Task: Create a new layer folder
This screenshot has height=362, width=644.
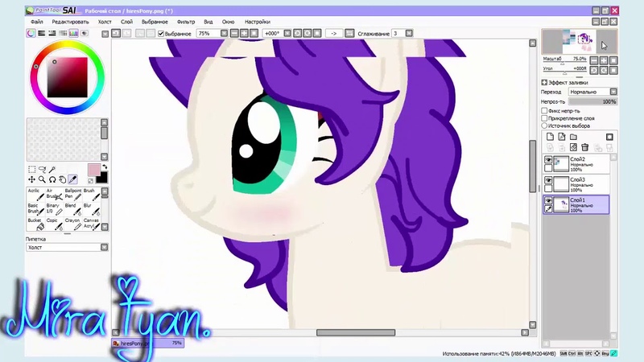Action: pyautogui.click(x=573, y=137)
